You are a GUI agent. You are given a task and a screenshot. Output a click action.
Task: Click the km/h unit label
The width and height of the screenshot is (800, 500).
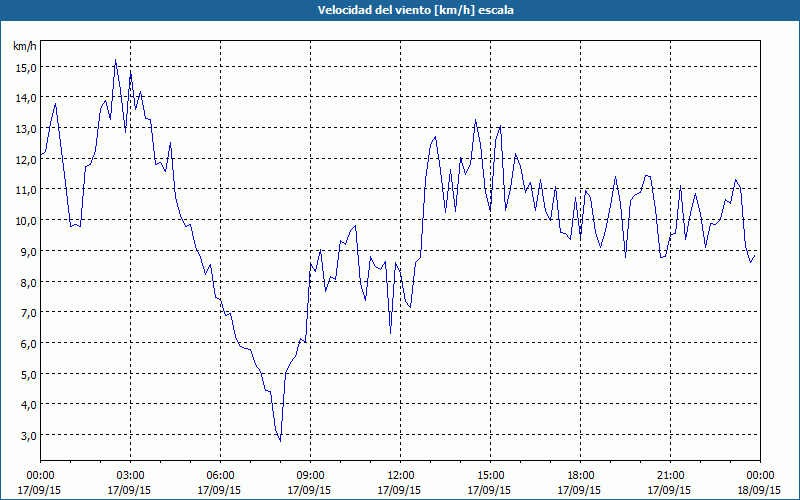[x=25, y=46]
